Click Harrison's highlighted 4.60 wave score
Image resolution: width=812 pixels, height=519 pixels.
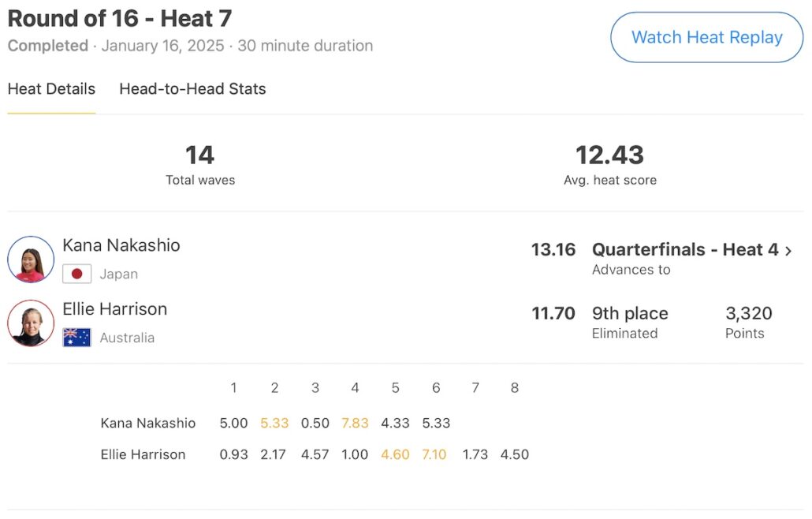pos(395,454)
